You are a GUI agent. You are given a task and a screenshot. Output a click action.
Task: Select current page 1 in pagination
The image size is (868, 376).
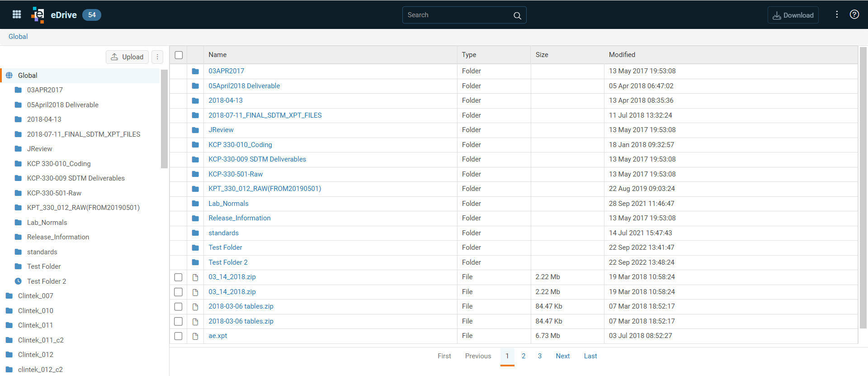click(x=507, y=356)
